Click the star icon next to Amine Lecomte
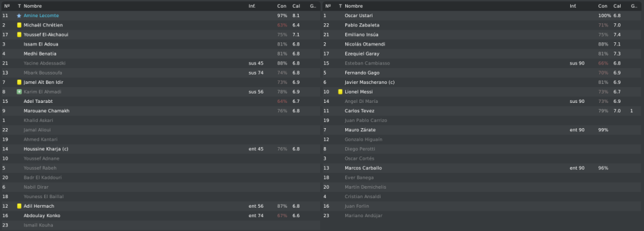Screen dimensions: 644x231 [x=19, y=16]
